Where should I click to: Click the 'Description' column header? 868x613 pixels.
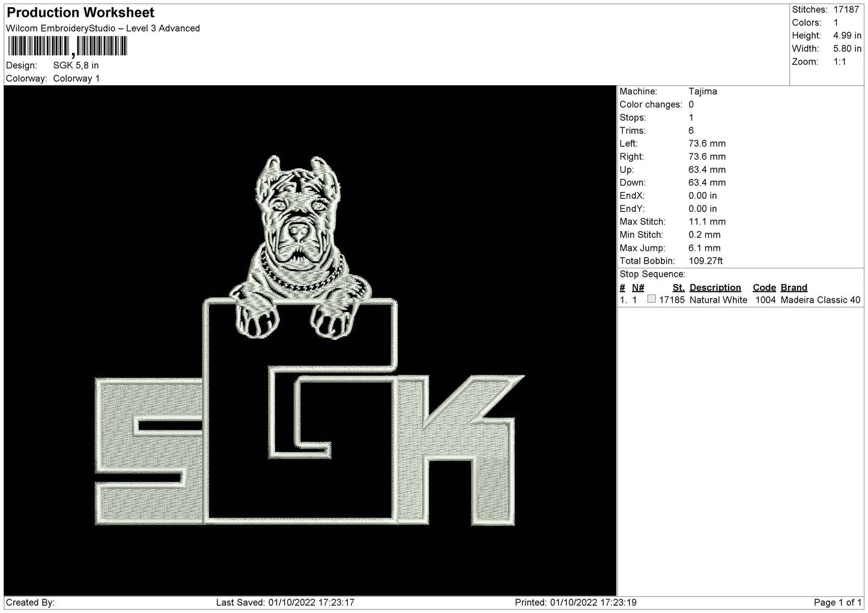point(715,288)
